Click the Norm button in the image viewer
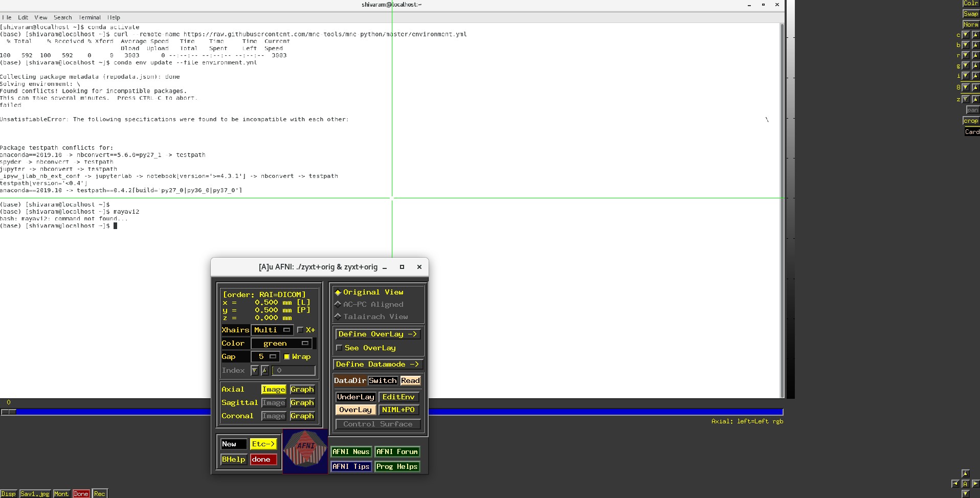Screen dimensions: 980x498 (971, 25)
